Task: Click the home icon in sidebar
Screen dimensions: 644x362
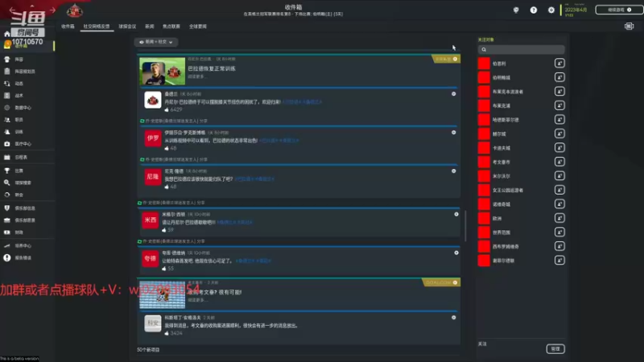Action: pyautogui.click(x=7, y=34)
